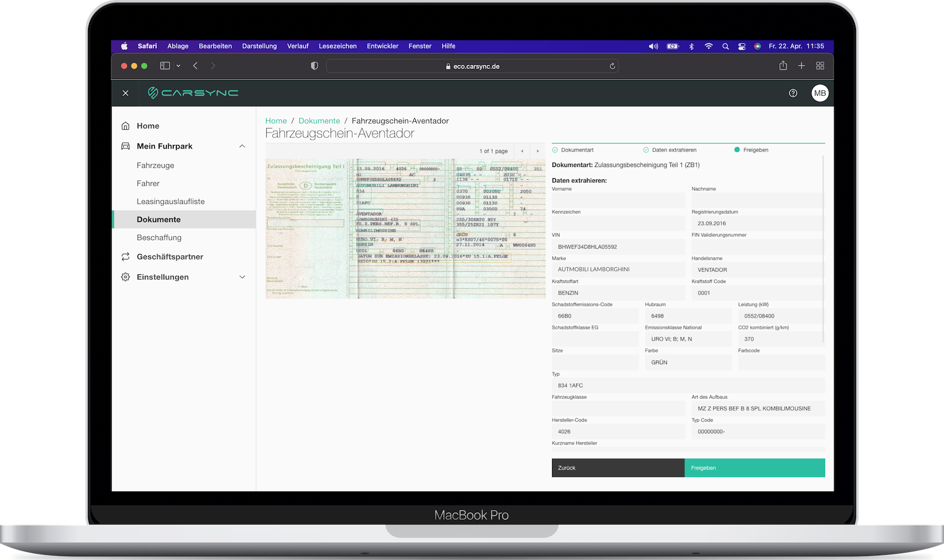Click the battery status icon
Screen dimensions: 944x560
click(673, 46)
